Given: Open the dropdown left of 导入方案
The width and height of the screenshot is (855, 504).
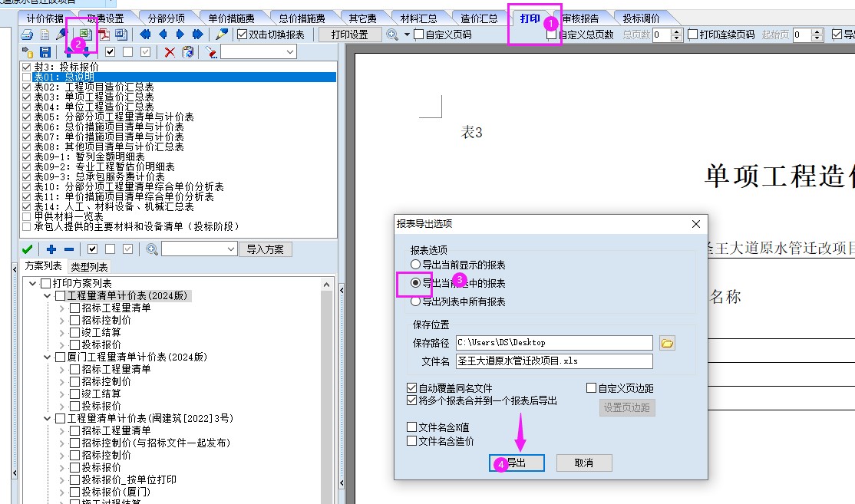Looking at the screenshot, I should (230, 249).
